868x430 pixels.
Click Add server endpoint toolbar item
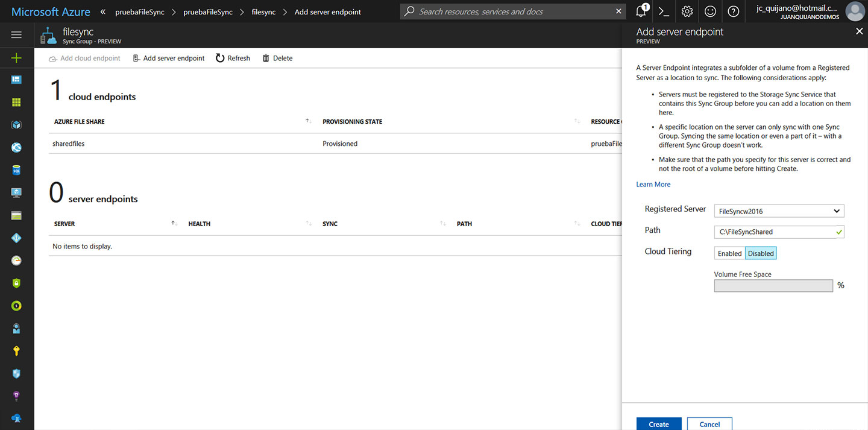pyautogui.click(x=169, y=58)
